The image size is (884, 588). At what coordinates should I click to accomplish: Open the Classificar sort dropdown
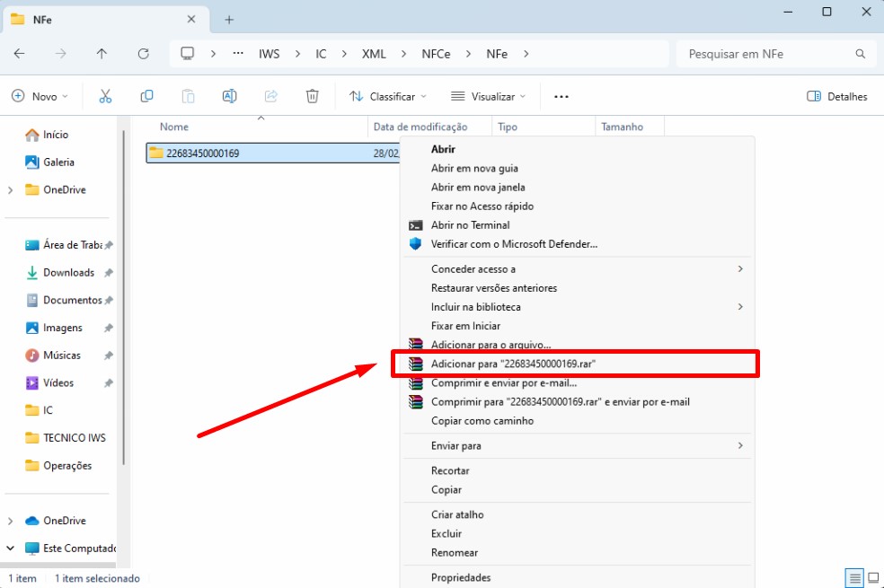387,96
